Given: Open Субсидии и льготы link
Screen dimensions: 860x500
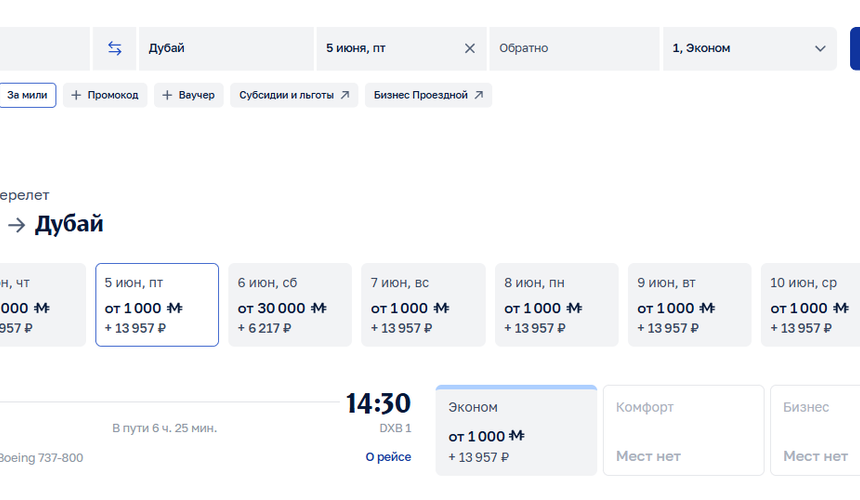Looking at the screenshot, I should [x=294, y=95].
